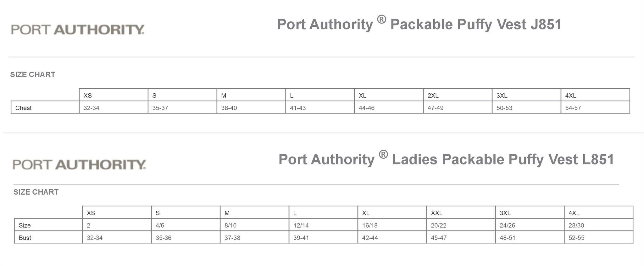Viewport: 644px width, 266px height.
Task: Click the lower Port Authority logo
Action: [x=79, y=164]
